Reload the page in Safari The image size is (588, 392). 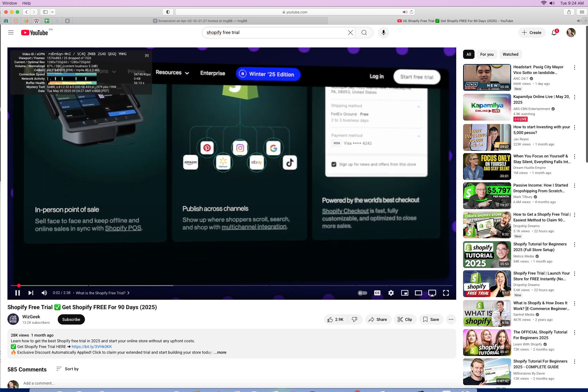411,12
